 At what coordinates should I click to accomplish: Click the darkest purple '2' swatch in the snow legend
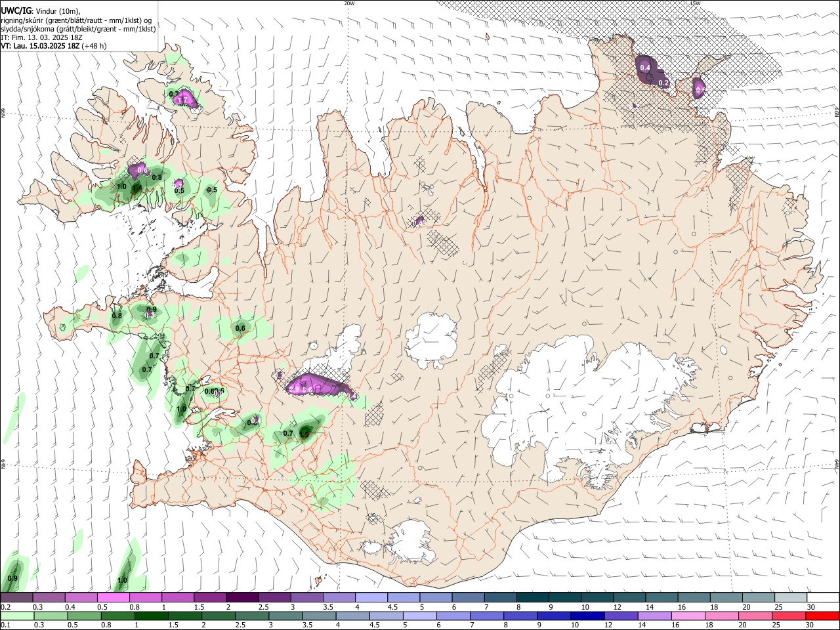click(241, 598)
